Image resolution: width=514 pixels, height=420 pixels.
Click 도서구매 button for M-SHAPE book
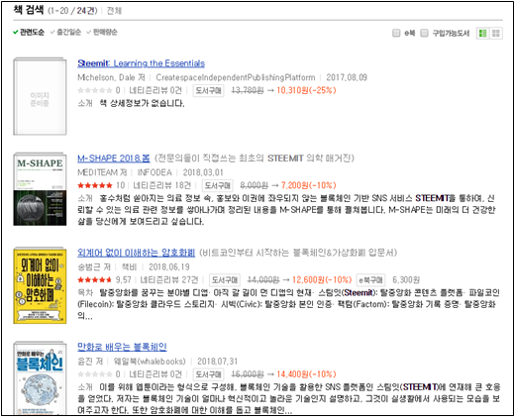click(218, 185)
